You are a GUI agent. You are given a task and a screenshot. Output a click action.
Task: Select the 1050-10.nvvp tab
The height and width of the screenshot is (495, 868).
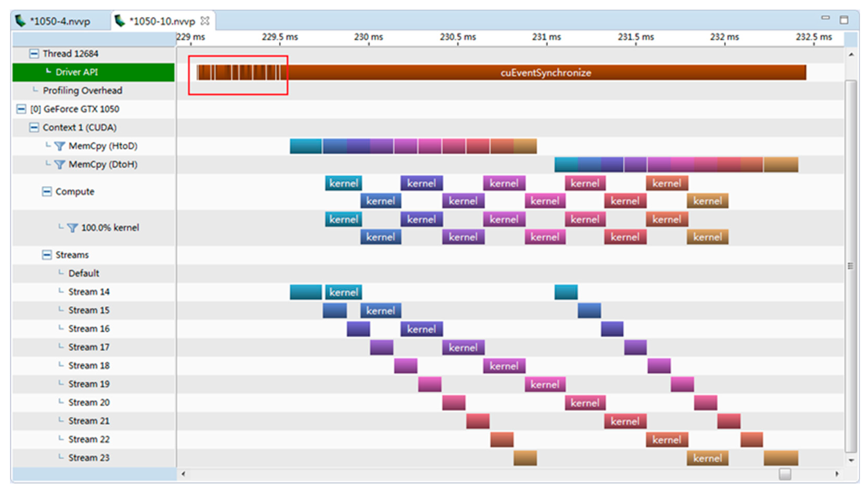[x=162, y=22]
